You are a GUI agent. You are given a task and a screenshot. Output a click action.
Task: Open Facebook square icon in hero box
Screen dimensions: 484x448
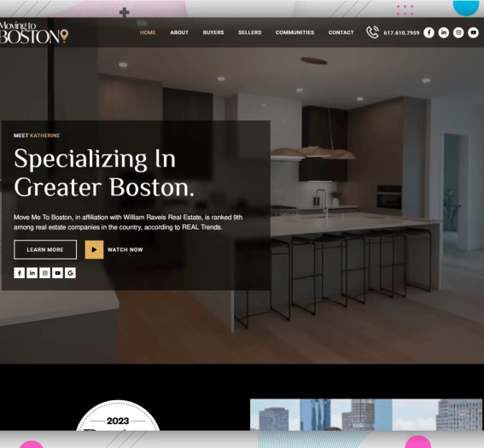click(x=19, y=273)
